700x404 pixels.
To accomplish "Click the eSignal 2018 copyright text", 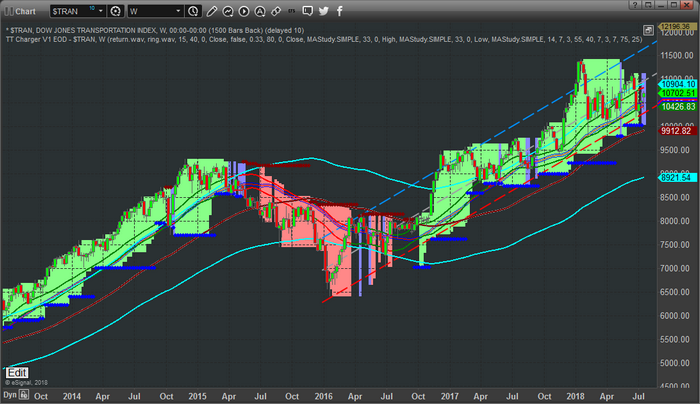I will 26,383.
